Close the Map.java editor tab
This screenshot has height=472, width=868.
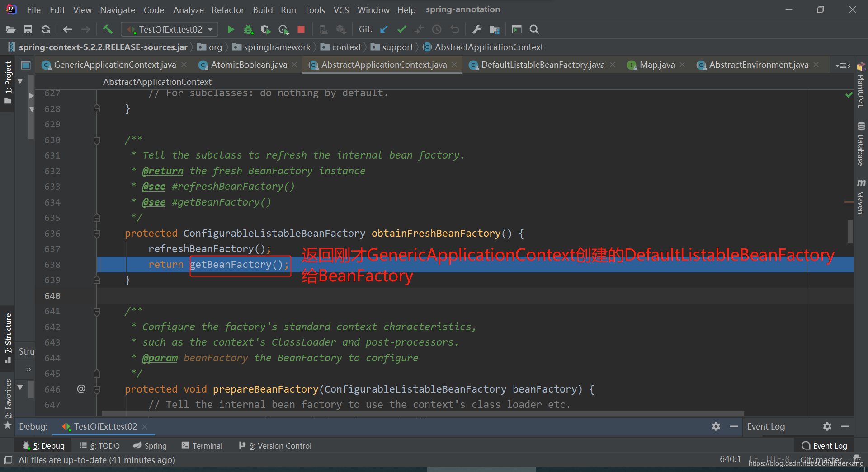682,65
